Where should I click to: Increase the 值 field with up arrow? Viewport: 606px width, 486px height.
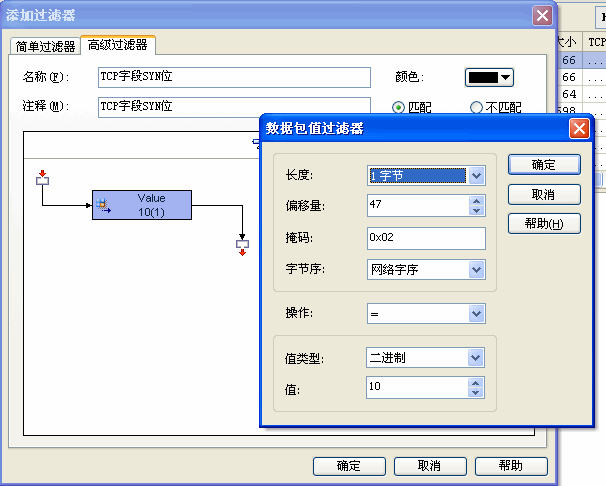coord(475,383)
